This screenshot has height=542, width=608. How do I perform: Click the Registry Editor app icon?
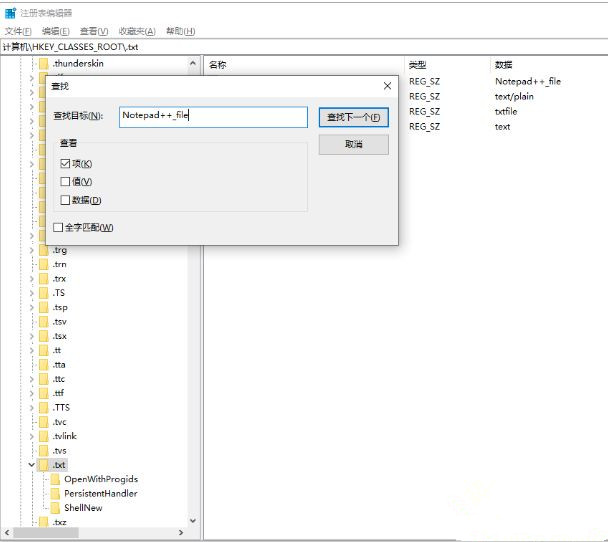[x=10, y=13]
